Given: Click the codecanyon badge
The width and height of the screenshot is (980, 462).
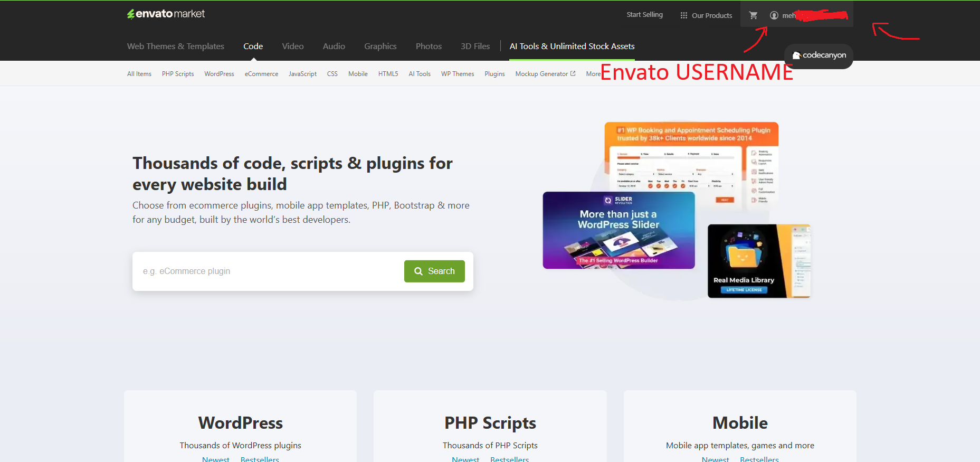Looking at the screenshot, I should click(819, 55).
